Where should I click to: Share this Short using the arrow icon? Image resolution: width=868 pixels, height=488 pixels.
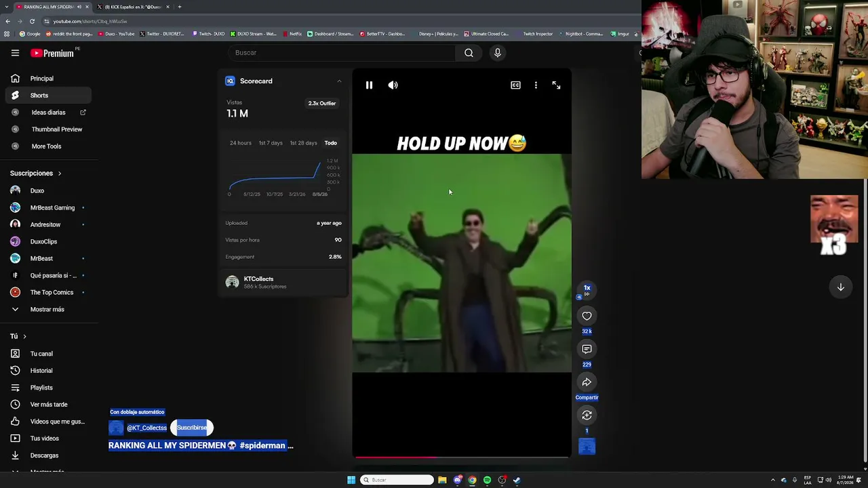point(587,382)
